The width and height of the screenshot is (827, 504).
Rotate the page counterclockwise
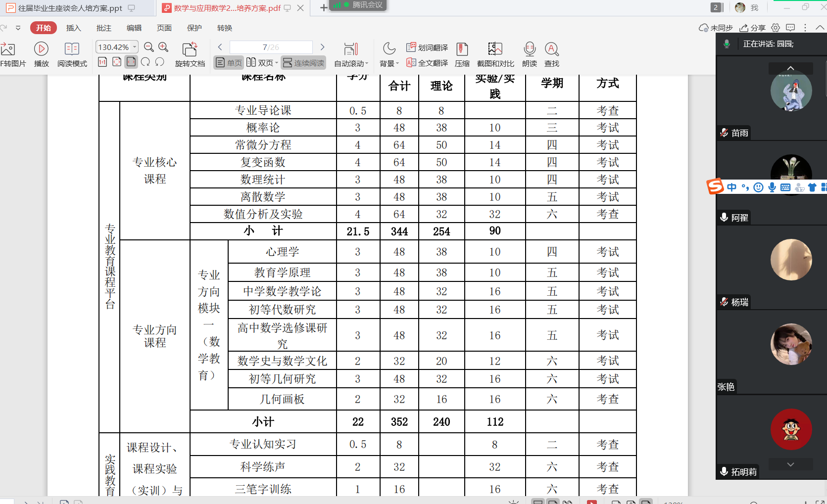coord(159,62)
